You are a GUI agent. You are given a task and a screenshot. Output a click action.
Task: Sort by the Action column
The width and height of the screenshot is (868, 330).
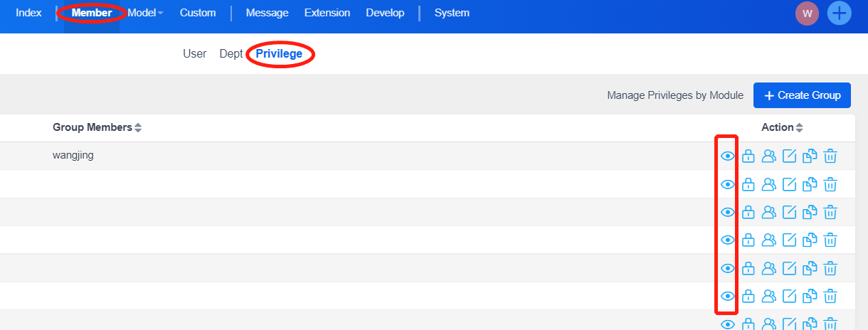coord(782,127)
